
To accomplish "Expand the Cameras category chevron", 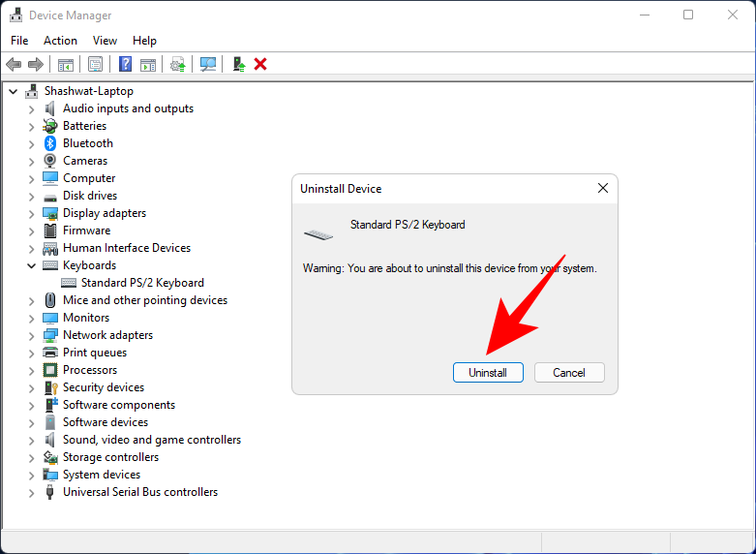I will pos(32,161).
